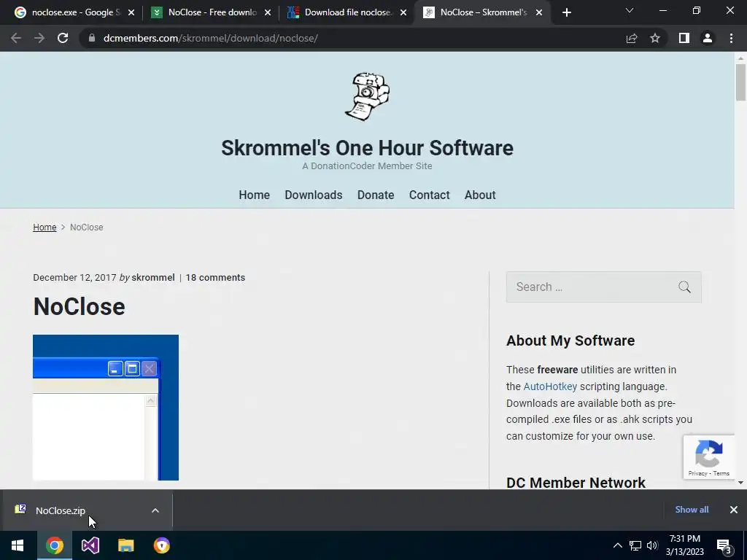Viewport: 747px width, 560px height.
Task: Open File Explorer from the taskbar
Action: (x=125, y=545)
